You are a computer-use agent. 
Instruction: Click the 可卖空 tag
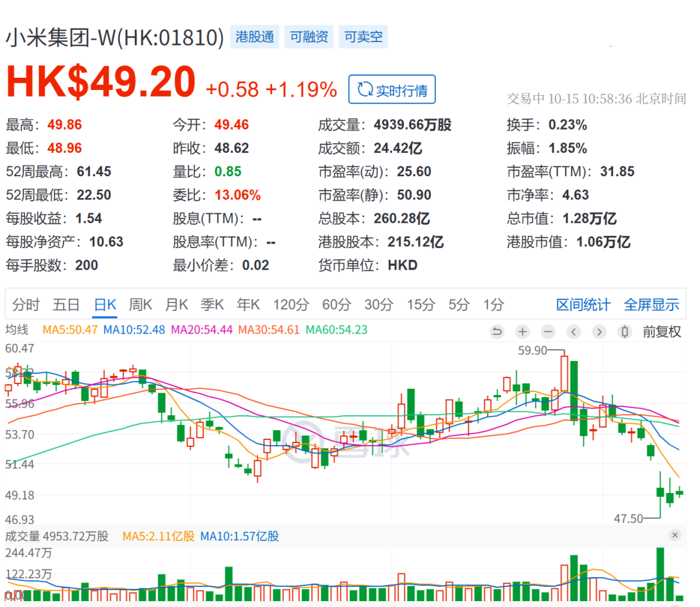point(363,37)
